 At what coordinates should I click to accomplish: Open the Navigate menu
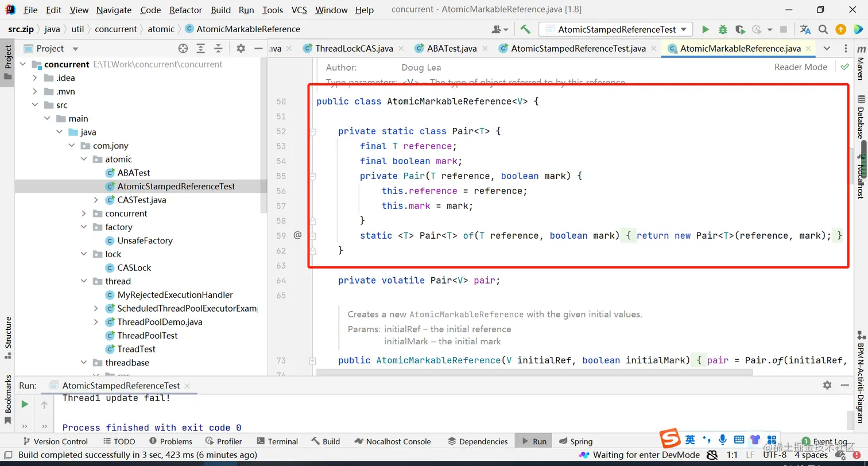(x=114, y=10)
